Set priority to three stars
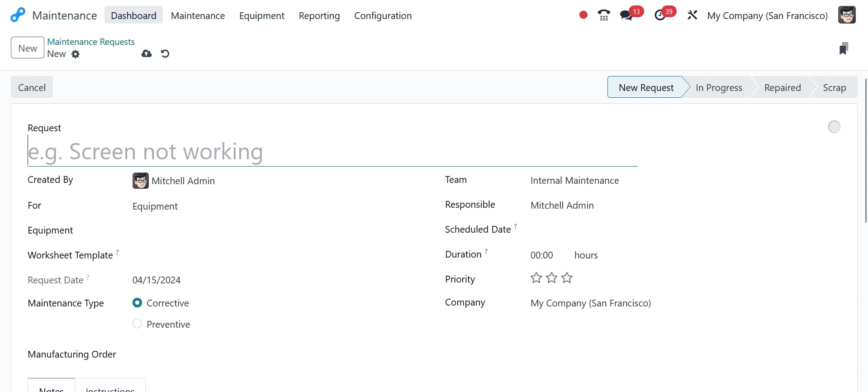868x392 pixels. point(567,277)
